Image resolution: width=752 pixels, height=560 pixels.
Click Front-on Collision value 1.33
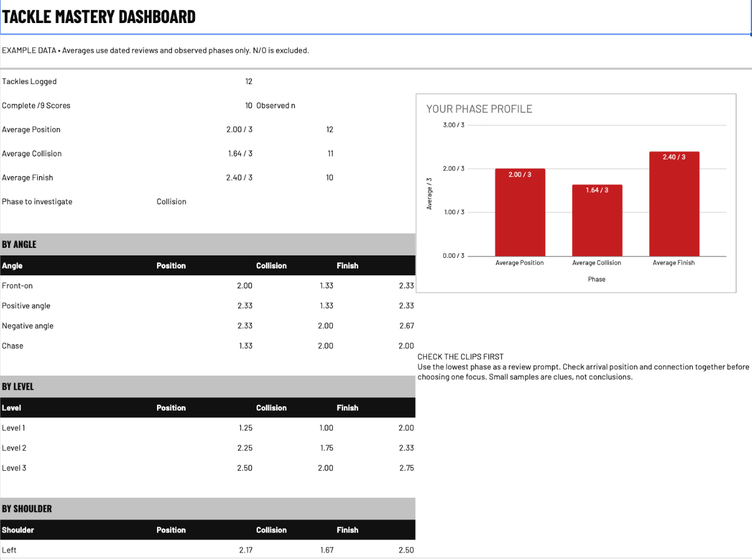pyautogui.click(x=326, y=286)
